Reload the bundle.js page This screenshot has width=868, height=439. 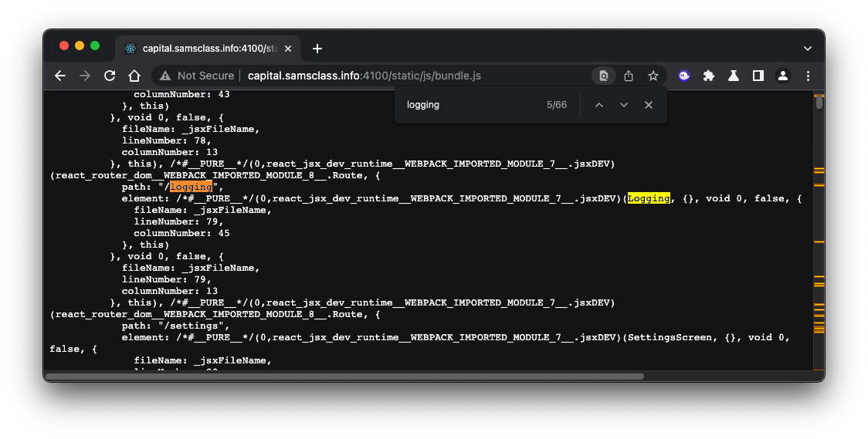(x=110, y=76)
